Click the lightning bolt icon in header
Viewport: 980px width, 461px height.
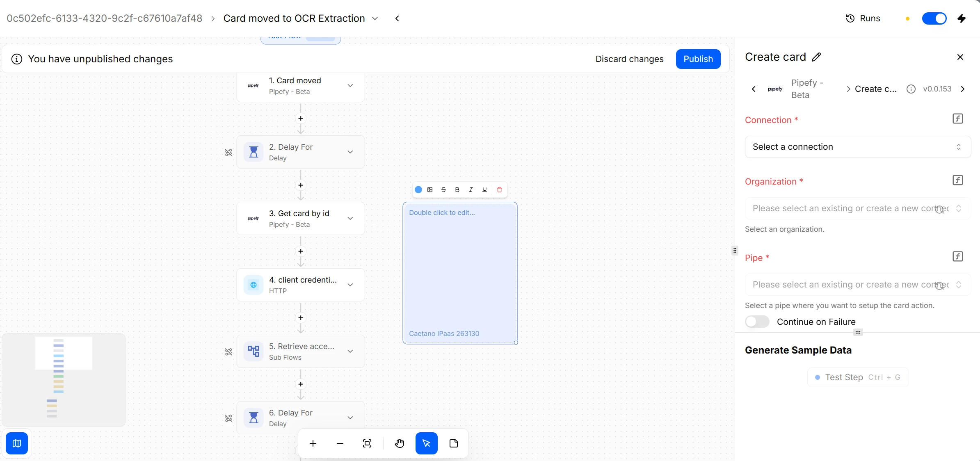[962, 18]
